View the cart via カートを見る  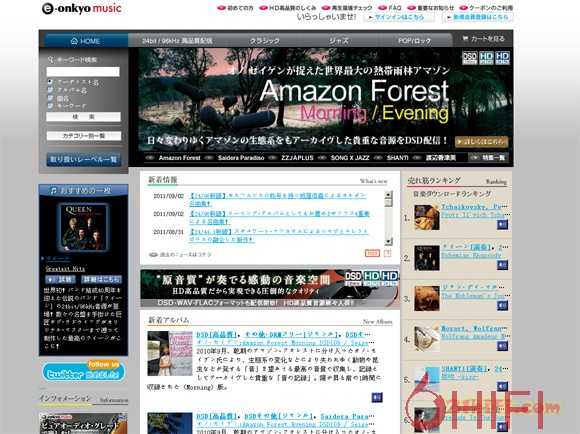click(x=483, y=39)
